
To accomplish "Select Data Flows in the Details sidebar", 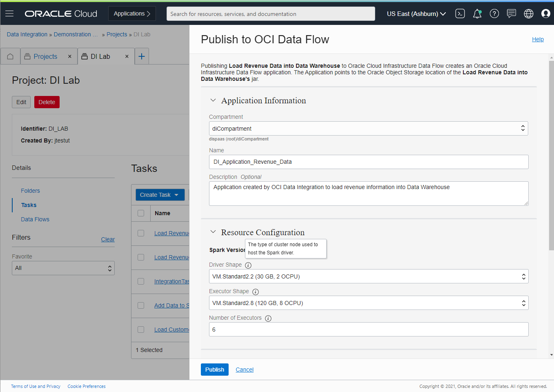I will 35,219.
